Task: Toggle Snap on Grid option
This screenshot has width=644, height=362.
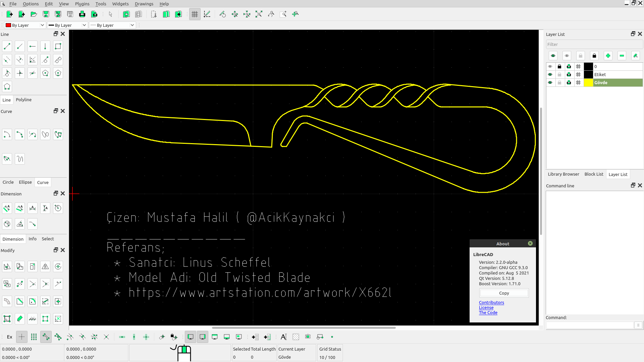Action: [x=34, y=337]
